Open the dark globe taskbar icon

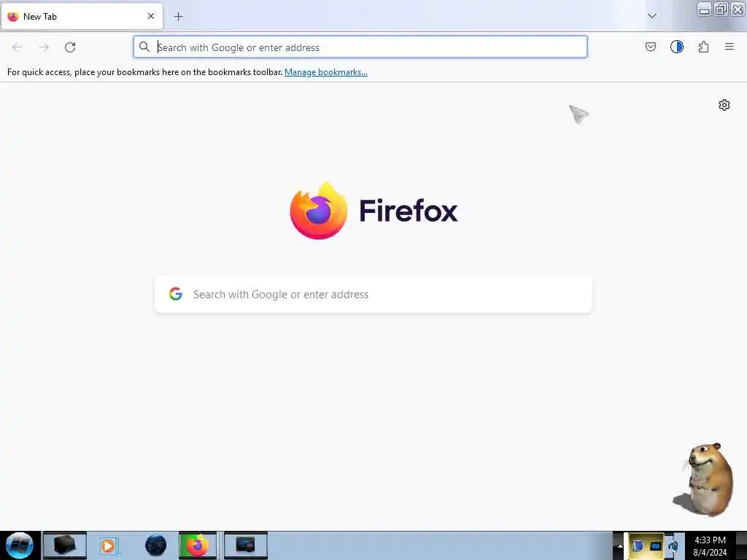tap(155, 545)
